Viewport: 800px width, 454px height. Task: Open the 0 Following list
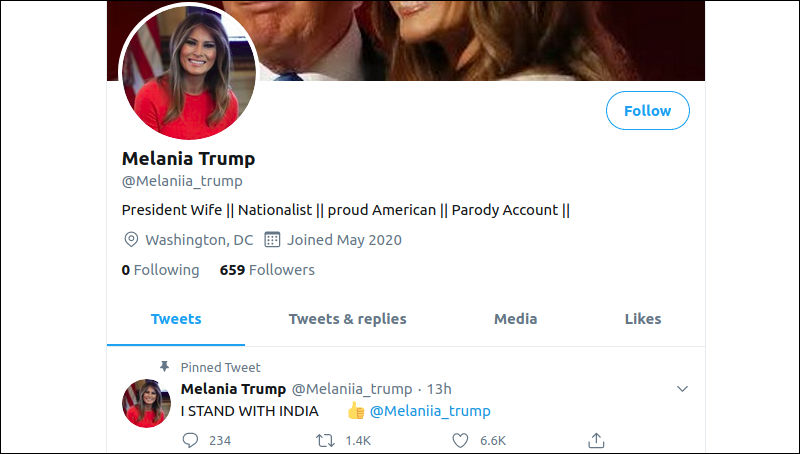click(x=160, y=270)
